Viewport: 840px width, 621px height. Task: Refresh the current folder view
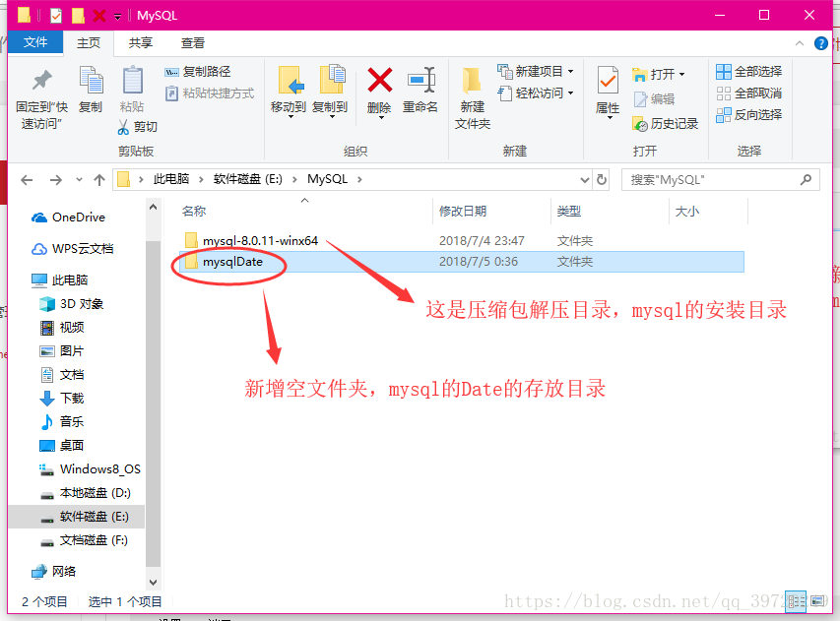coord(602,180)
